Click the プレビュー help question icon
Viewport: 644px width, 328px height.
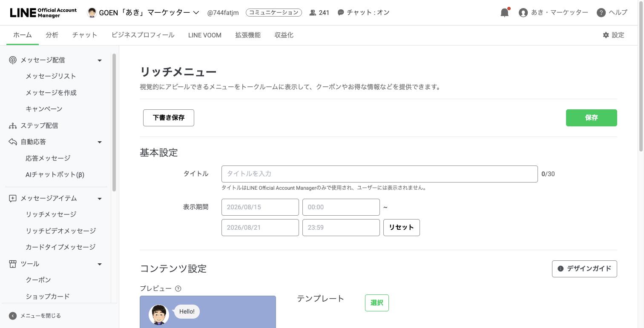[x=178, y=288]
